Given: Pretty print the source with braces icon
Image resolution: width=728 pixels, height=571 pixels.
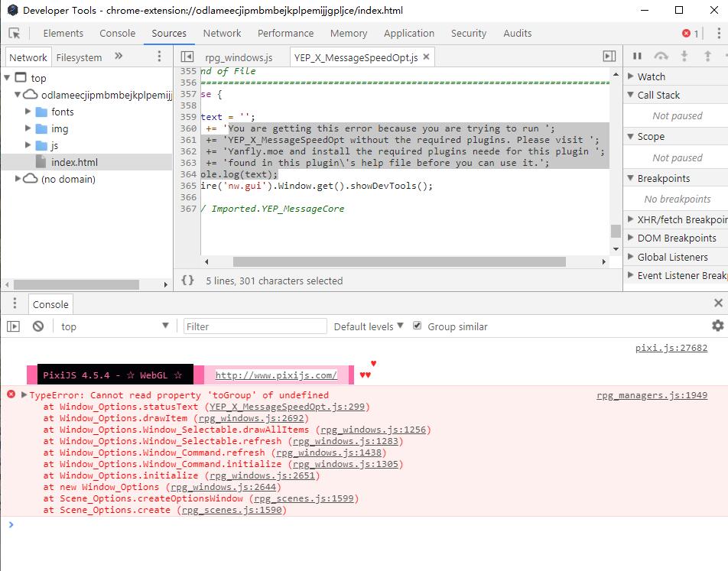Looking at the screenshot, I should 187,281.
